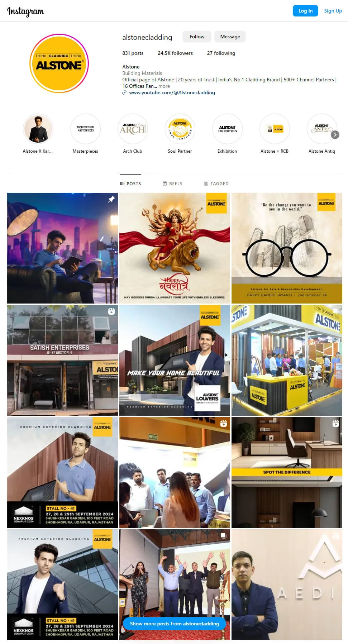Show next highlights with the arrow chevron
This screenshot has height=644, width=348.
(x=335, y=135)
